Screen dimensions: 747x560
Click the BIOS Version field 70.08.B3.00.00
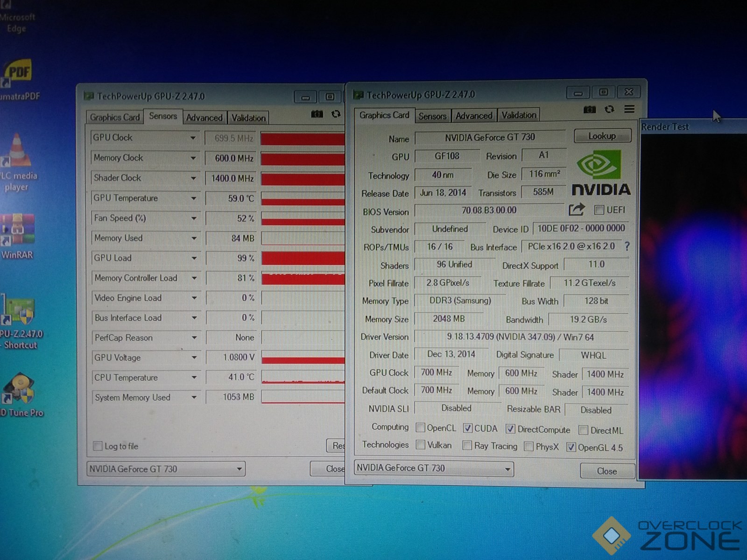coord(489,210)
